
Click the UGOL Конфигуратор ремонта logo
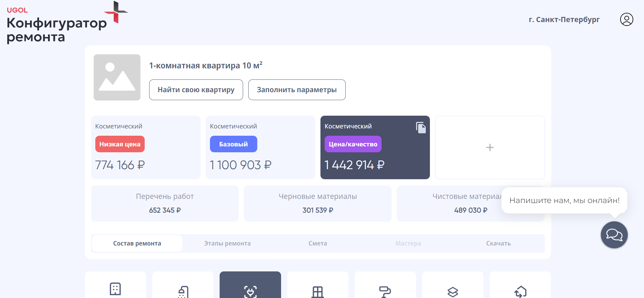tap(67, 23)
